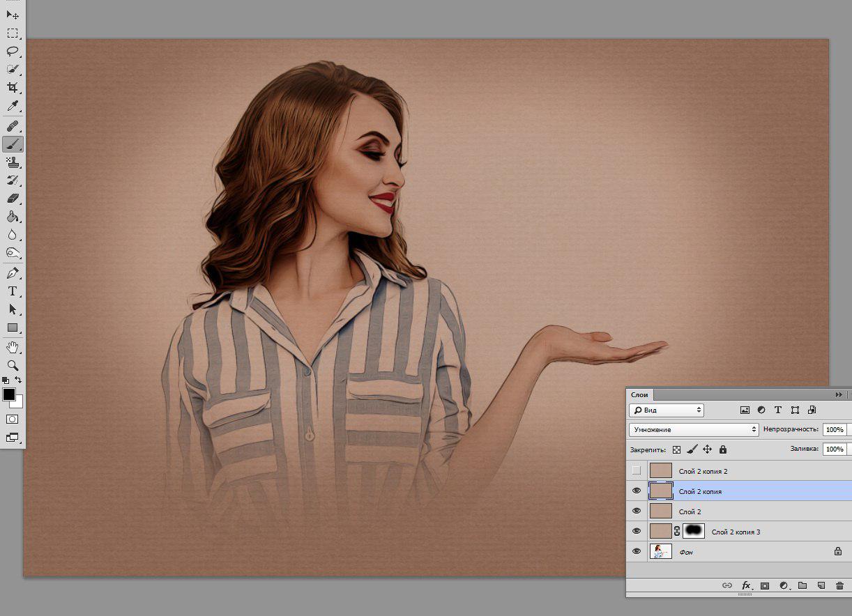Delete layer using trash icon
852x616 pixels.
(839, 585)
